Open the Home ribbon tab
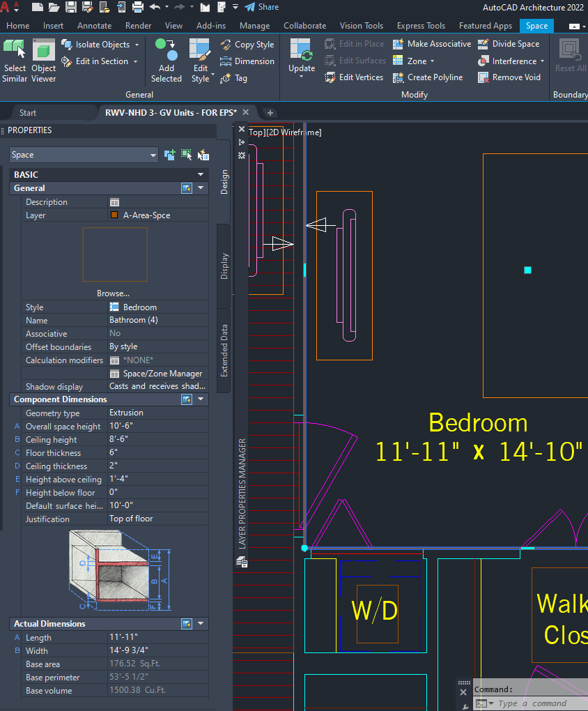Image resolution: width=588 pixels, height=711 pixels. pyautogui.click(x=18, y=26)
